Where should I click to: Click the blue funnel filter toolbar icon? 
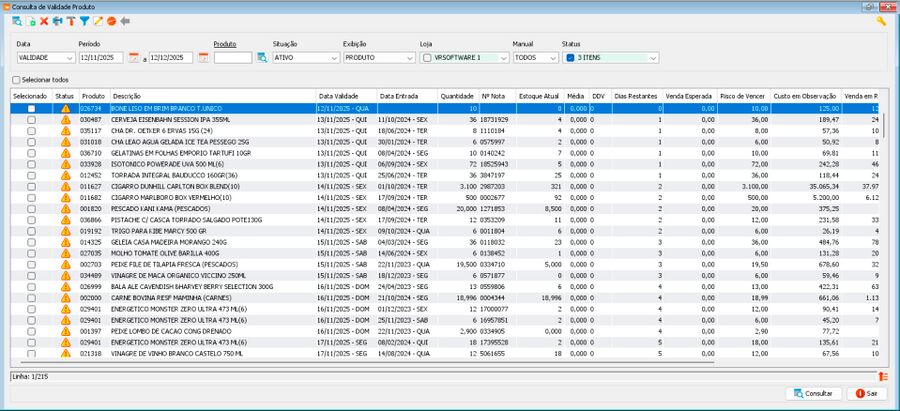click(84, 21)
